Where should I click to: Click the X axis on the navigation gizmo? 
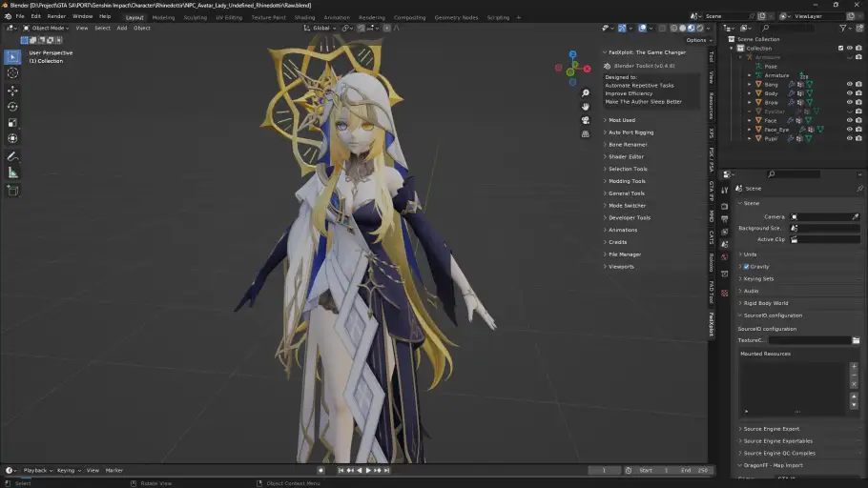[x=587, y=70]
